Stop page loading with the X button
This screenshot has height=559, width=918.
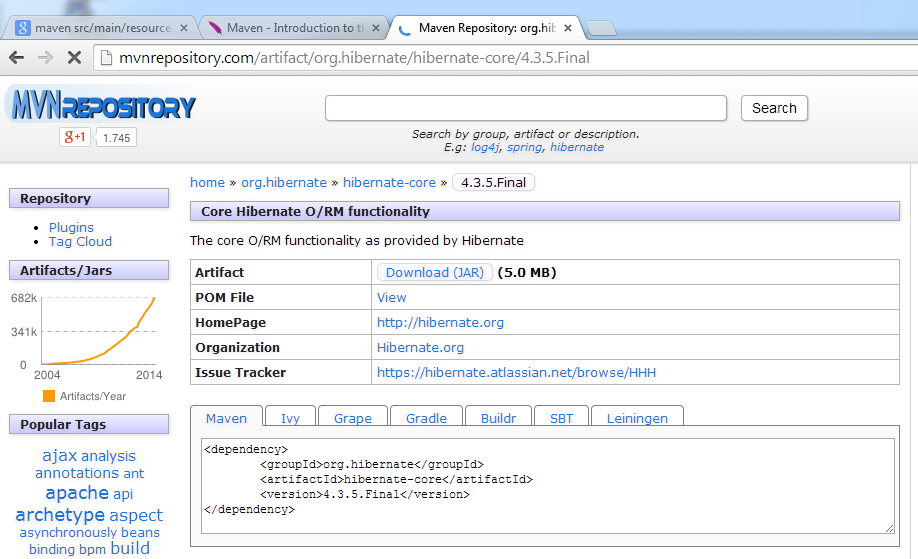point(74,57)
